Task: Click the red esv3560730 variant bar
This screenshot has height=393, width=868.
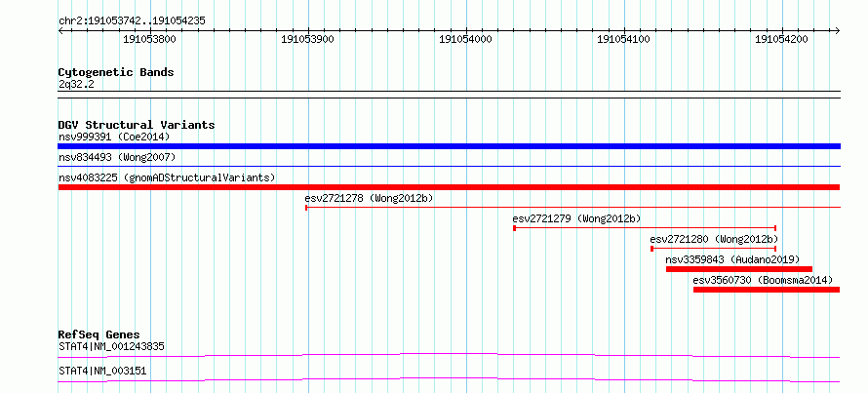Action: point(767,290)
